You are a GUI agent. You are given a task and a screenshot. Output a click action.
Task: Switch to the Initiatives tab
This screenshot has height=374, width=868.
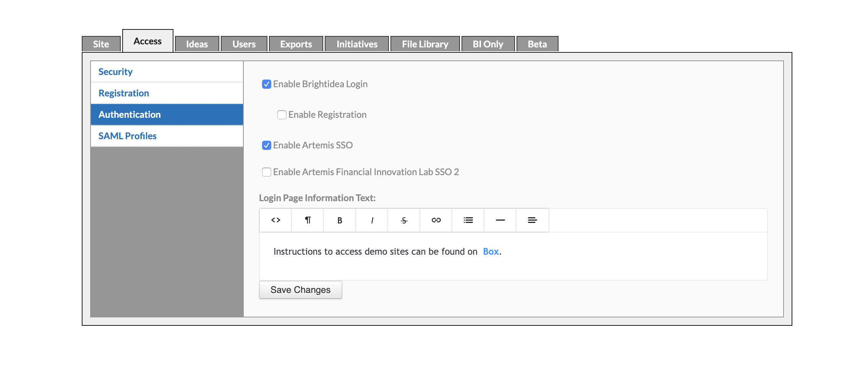coord(357,44)
